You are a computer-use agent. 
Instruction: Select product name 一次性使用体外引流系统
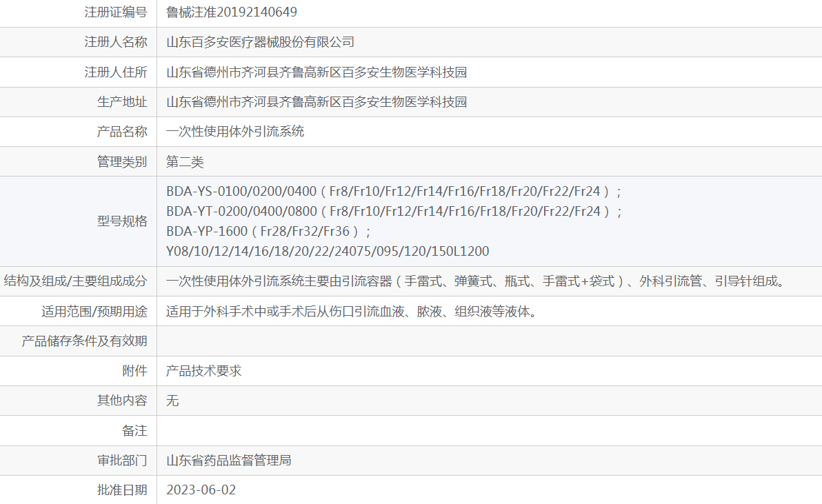pos(235,132)
